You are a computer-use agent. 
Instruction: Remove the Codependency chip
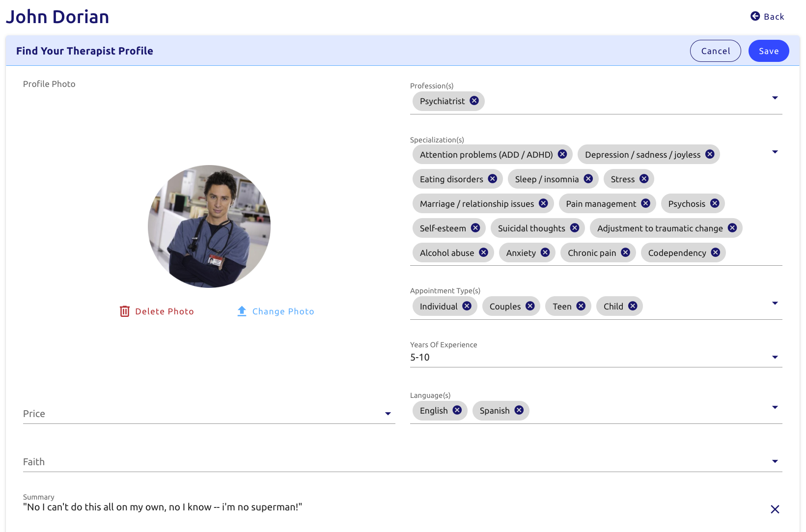716,252
